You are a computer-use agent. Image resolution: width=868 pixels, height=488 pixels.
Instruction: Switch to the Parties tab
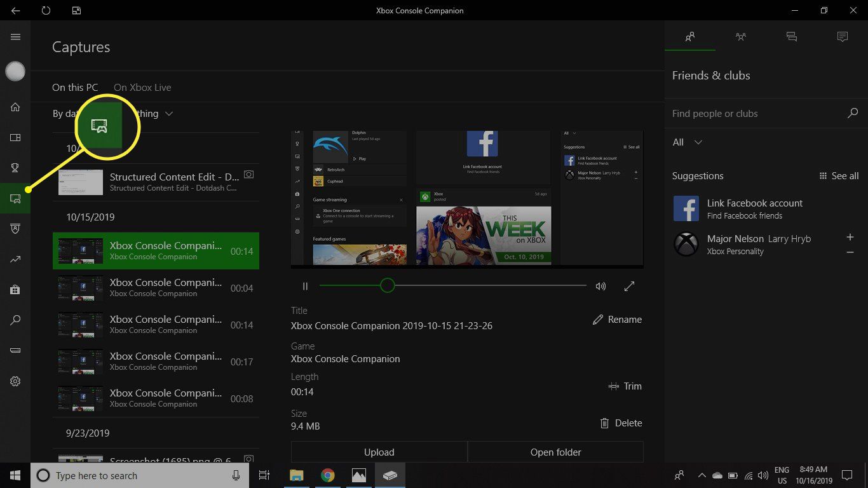(741, 37)
